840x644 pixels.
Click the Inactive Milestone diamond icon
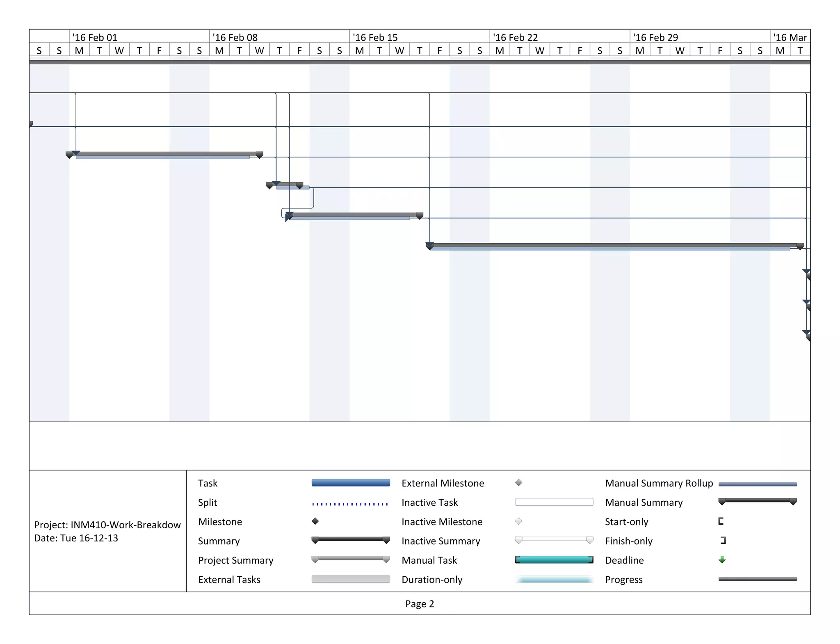518,521
